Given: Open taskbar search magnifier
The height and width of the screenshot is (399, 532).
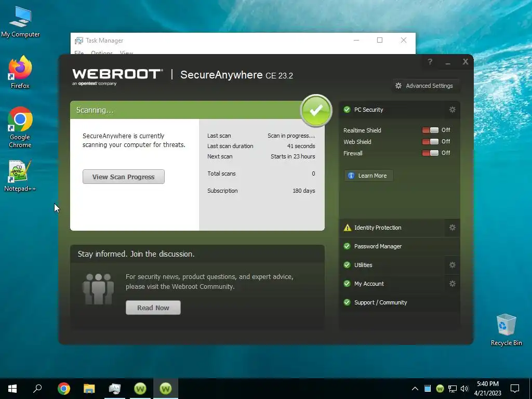Looking at the screenshot, I should pyautogui.click(x=37, y=389).
